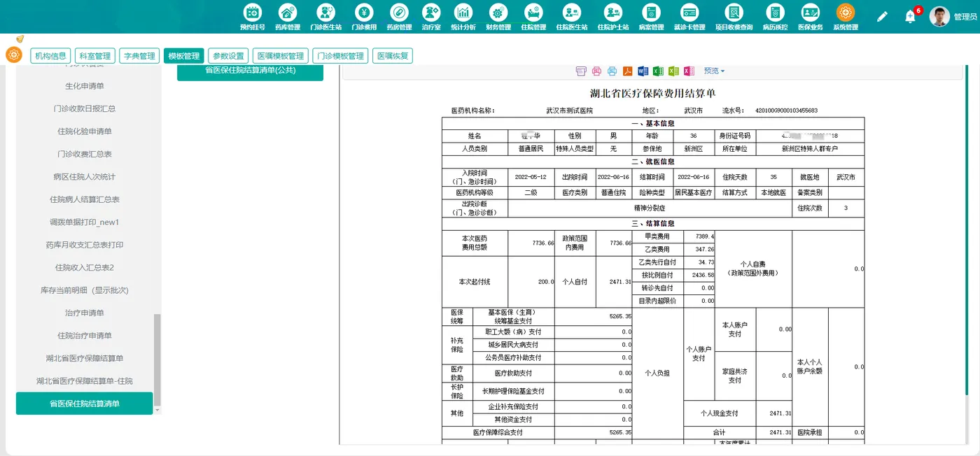Open the 预约挂号 (appointment registration) module

pos(253,15)
